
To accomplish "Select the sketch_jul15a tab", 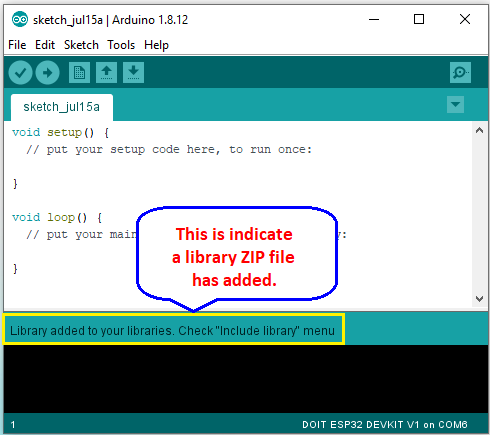I will pos(62,107).
